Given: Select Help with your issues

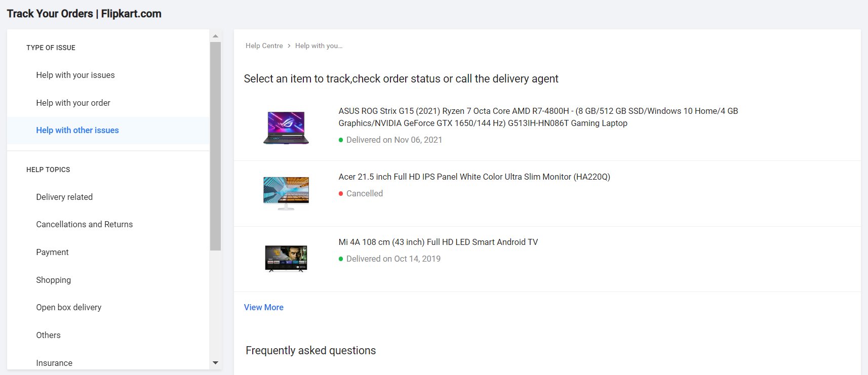Looking at the screenshot, I should [x=75, y=75].
